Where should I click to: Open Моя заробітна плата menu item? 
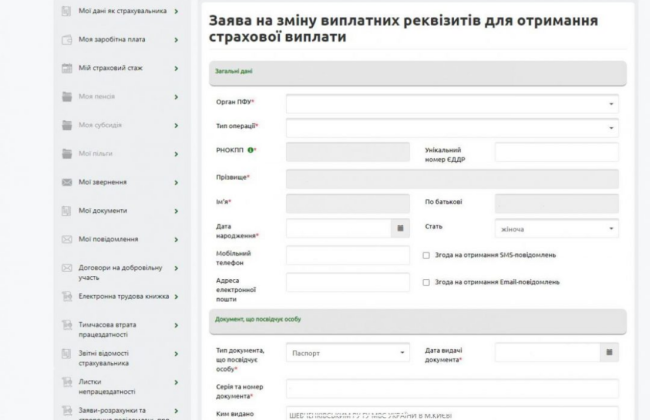(112, 39)
